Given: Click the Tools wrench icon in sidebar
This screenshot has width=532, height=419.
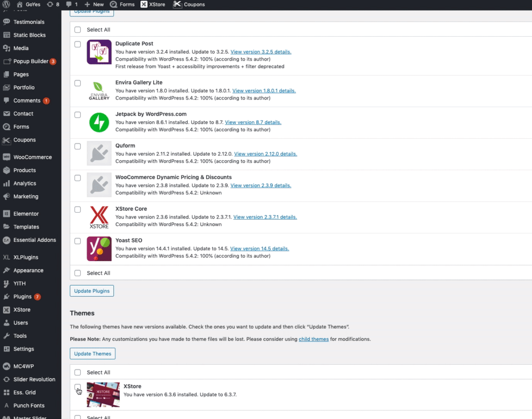Looking at the screenshot, I should pyautogui.click(x=6, y=336).
